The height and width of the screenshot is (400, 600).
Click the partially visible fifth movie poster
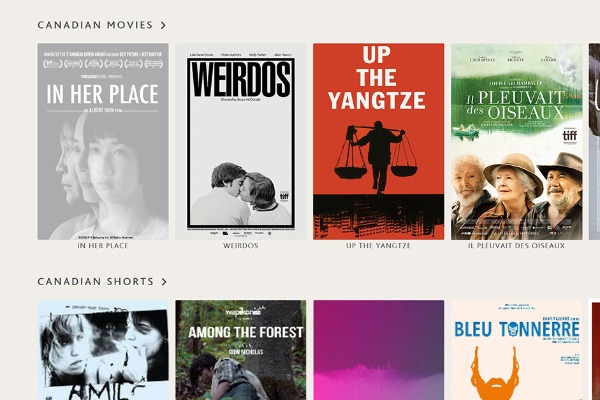coord(594,142)
